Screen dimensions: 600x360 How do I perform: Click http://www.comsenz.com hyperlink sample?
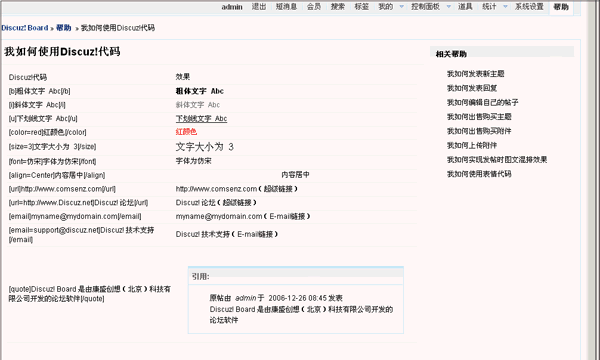216,189
